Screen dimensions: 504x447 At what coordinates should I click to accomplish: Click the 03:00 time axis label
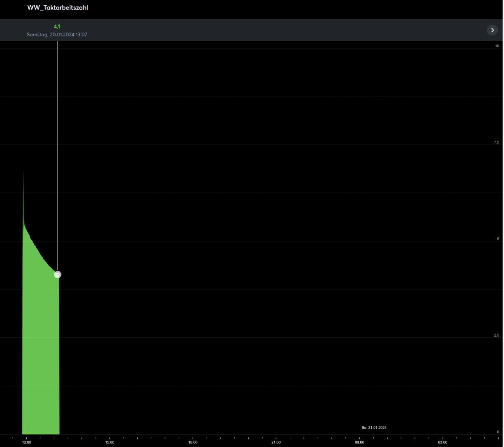(443, 442)
